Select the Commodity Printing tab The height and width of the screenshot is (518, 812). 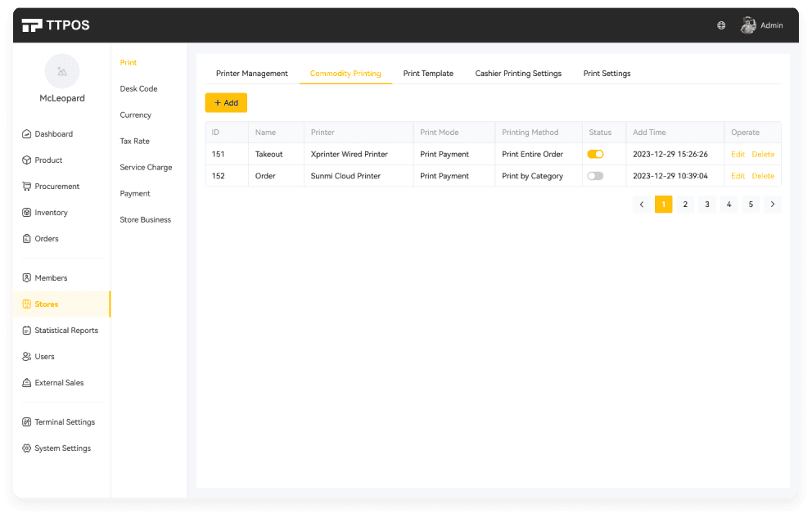(345, 74)
